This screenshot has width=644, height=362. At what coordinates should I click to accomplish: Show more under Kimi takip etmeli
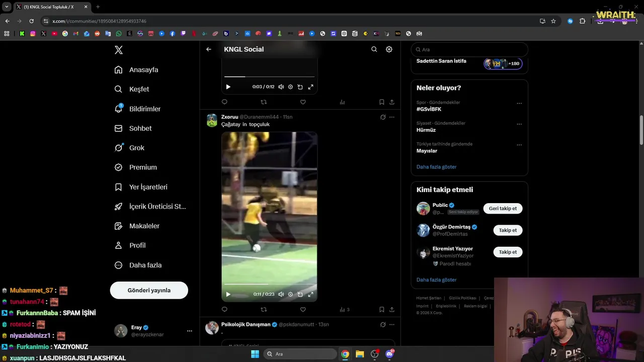pyautogui.click(x=436, y=280)
